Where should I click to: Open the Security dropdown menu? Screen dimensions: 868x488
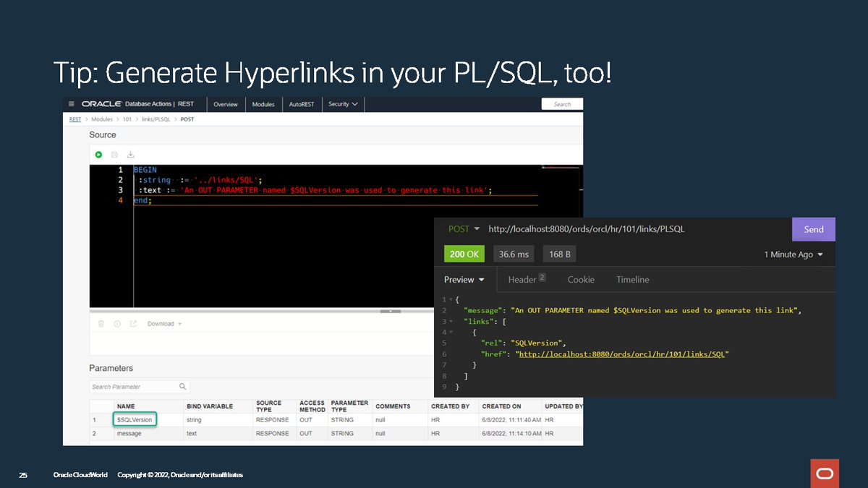(343, 104)
